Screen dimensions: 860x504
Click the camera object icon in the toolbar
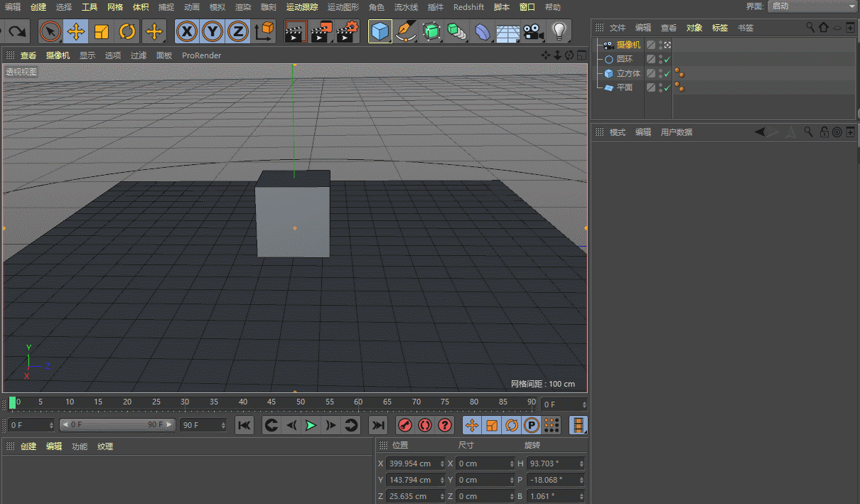pyautogui.click(x=533, y=32)
